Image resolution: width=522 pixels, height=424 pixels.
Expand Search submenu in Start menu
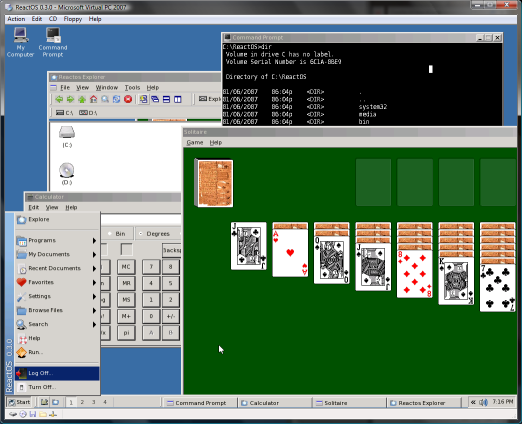57,324
